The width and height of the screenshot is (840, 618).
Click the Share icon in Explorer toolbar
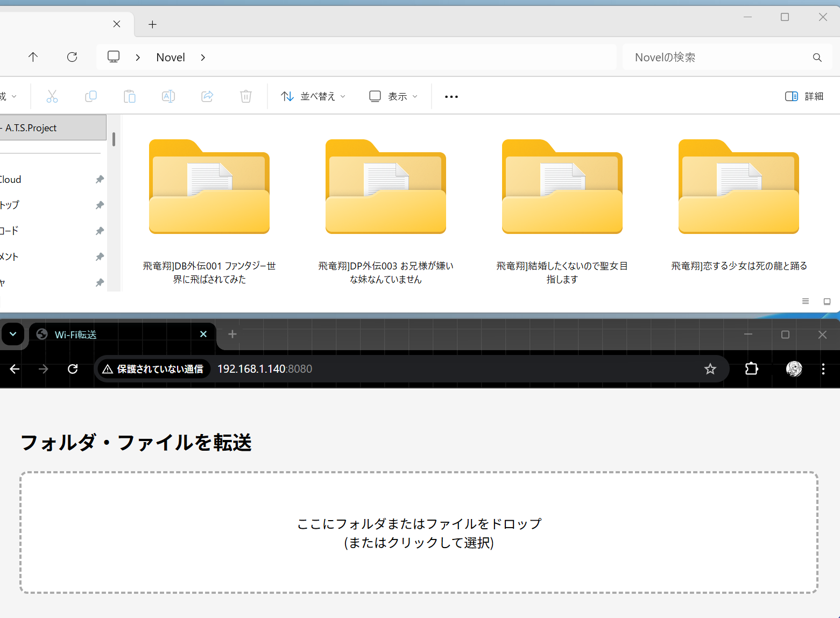(207, 96)
